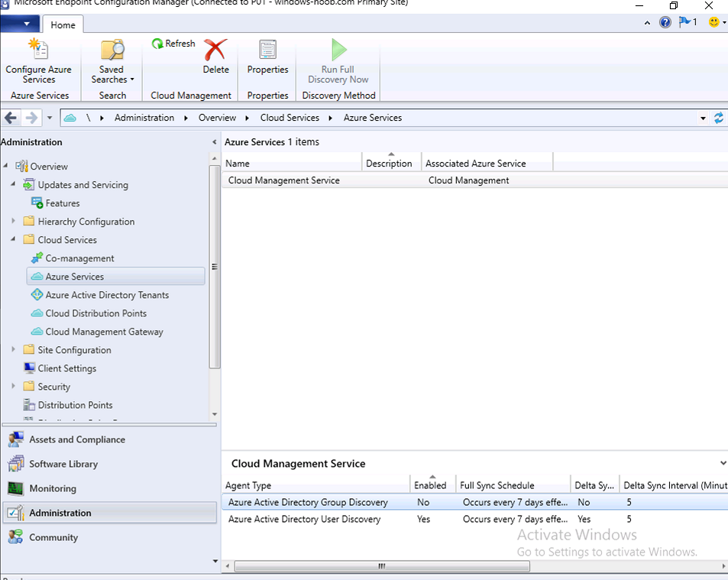Image resolution: width=728 pixels, height=580 pixels.
Task: Open the blue application menu dropdown
Action: coord(20,24)
